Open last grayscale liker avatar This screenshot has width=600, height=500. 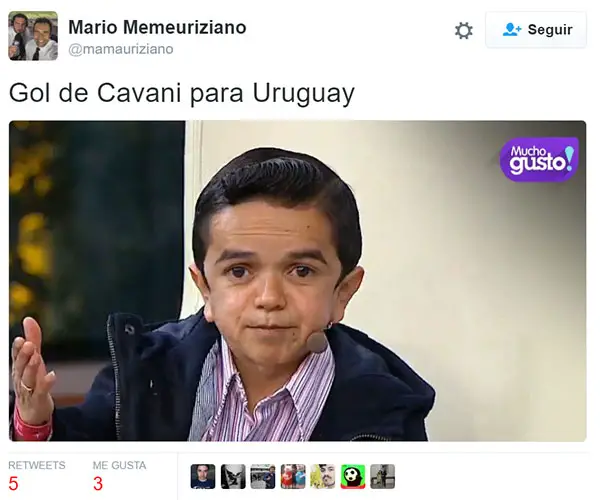point(383,476)
